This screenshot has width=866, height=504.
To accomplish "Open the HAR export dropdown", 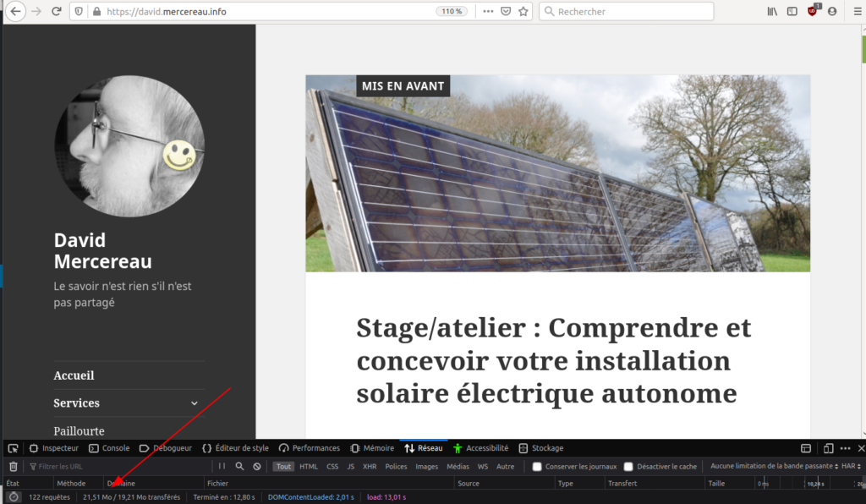I will tap(850, 467).
